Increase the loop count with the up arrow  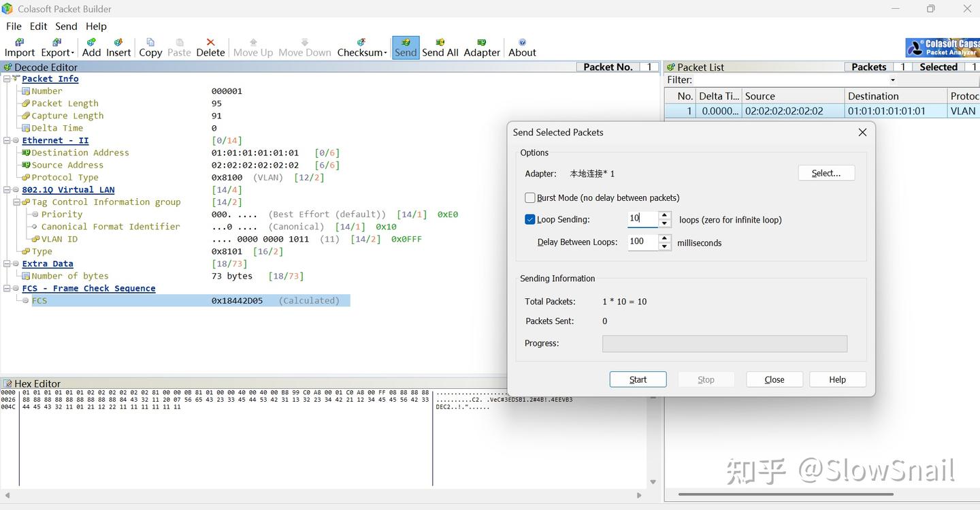point(665,215)
